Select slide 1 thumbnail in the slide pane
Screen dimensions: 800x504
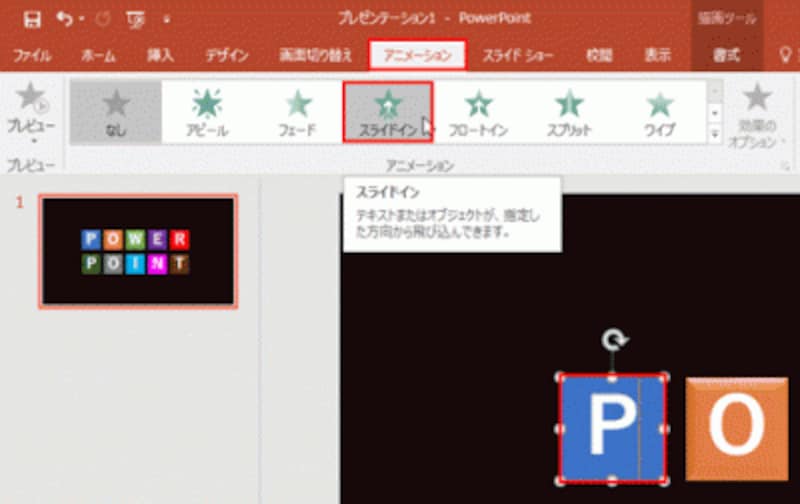click(138, 251)
